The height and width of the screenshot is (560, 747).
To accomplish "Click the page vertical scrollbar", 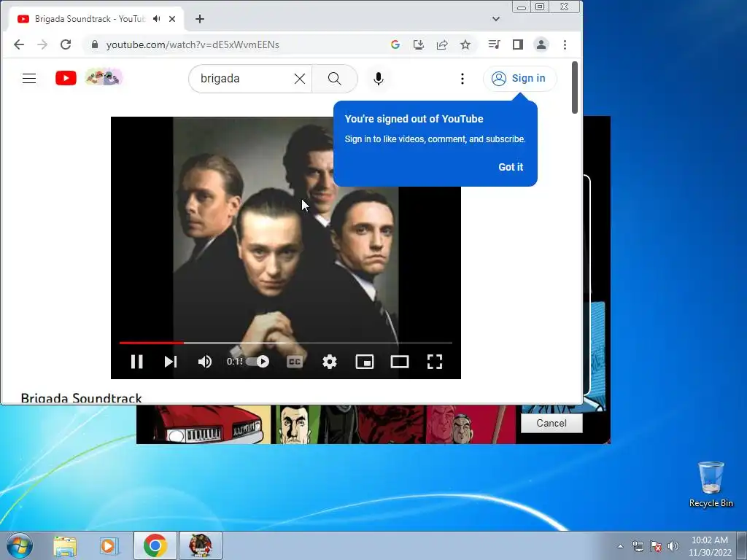I will pos(575,87).
